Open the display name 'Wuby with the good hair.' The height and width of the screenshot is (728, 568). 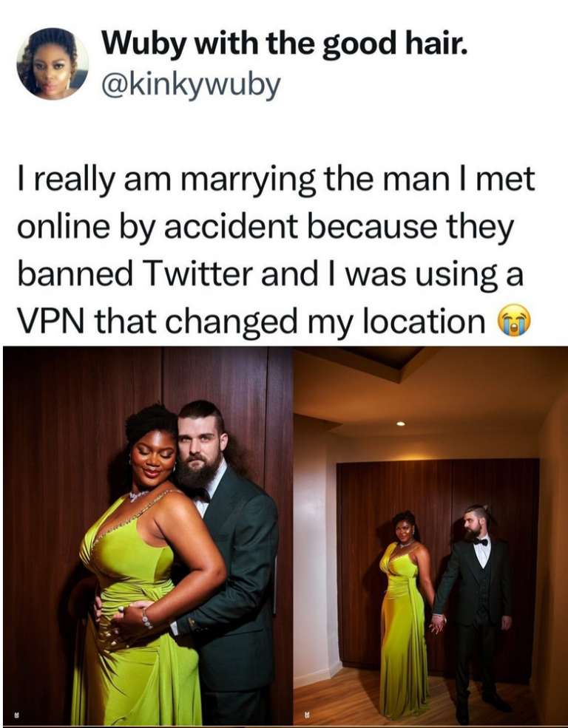click(x=284, y=45)
